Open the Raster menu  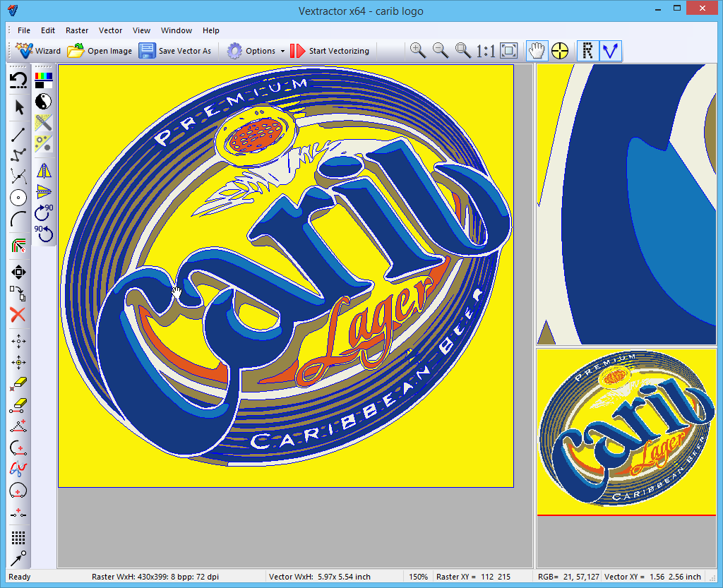[x=77, y=30]
